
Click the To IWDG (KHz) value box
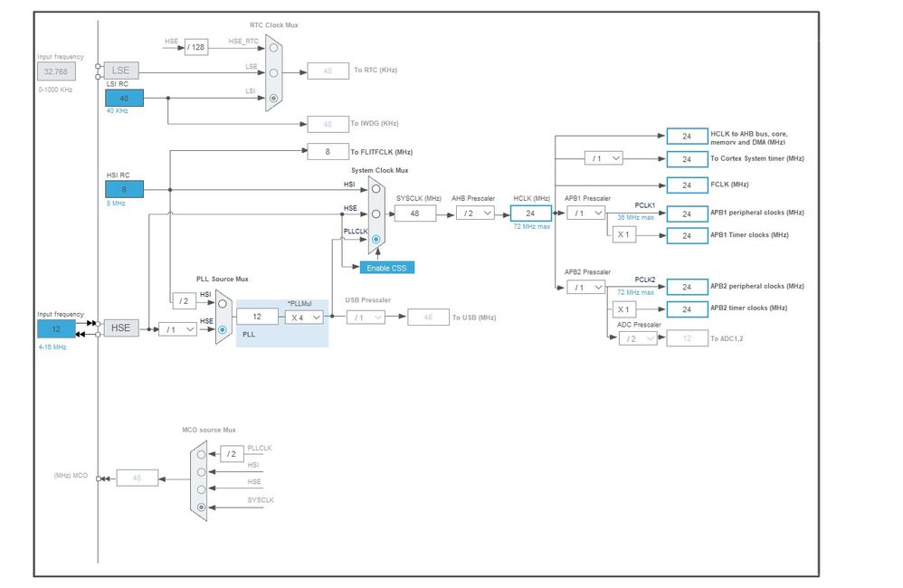pos(328,124)
